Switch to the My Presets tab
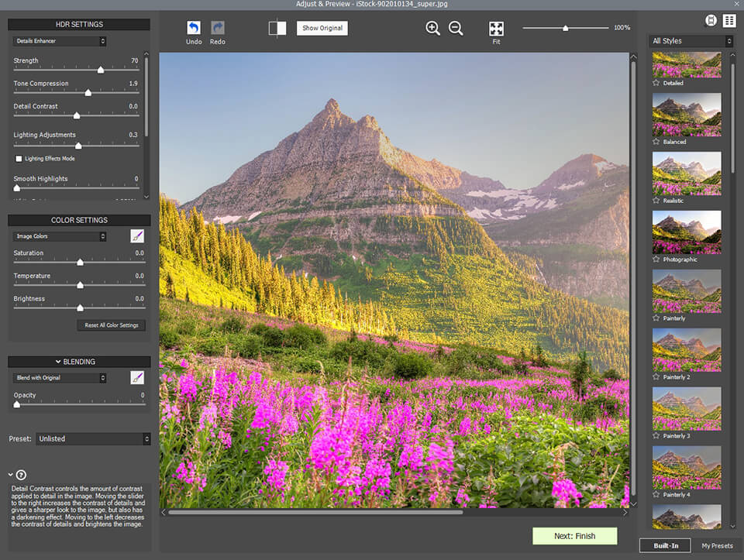Screen dimensions: 744x560 (x=715, y=545)
